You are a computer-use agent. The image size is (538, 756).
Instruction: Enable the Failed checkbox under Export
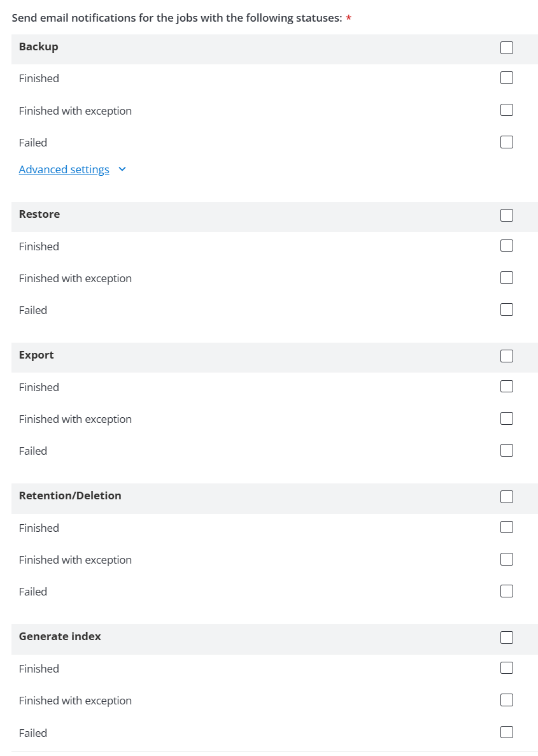click(x=506, y=450)
